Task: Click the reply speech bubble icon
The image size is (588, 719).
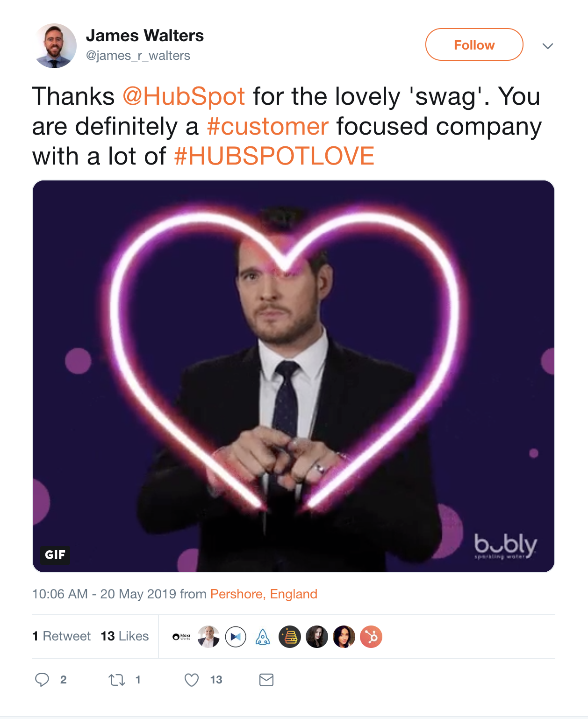Action: click(42, 680)
